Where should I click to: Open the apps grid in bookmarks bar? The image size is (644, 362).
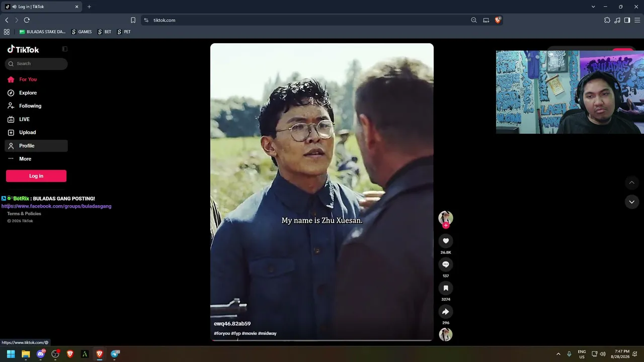pos(7,32)
